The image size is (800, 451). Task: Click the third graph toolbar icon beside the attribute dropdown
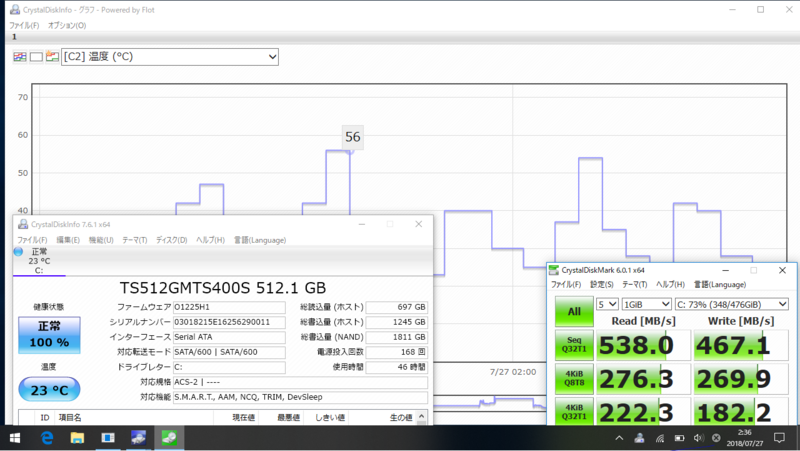point(52,57)
